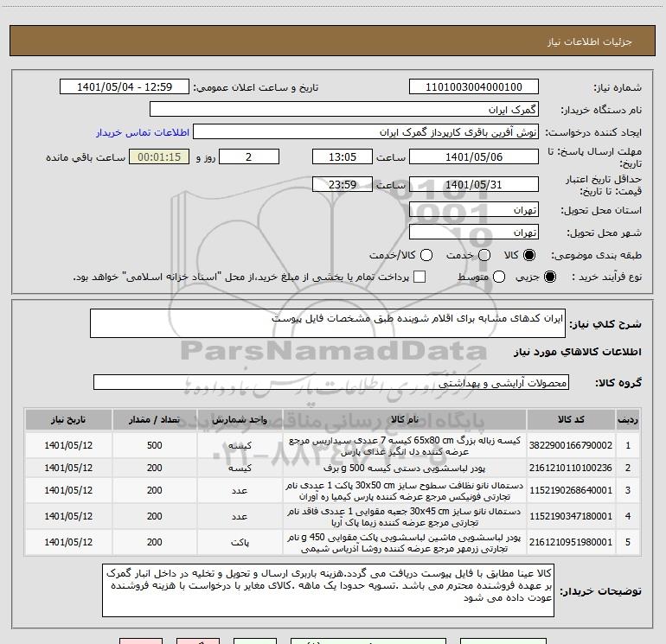Click item code 2161210110100236
The width and height of the screenshot is (666, 644).
coord(571,468)
